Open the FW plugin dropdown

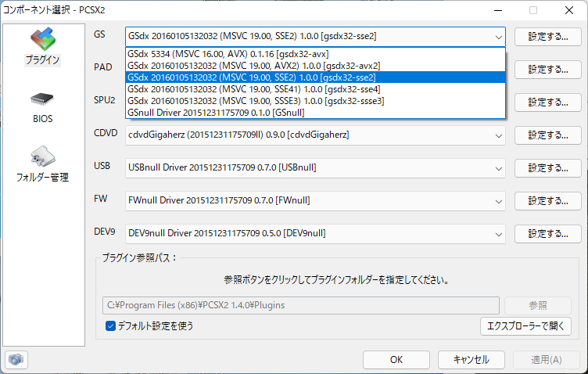tap(315, 200)
